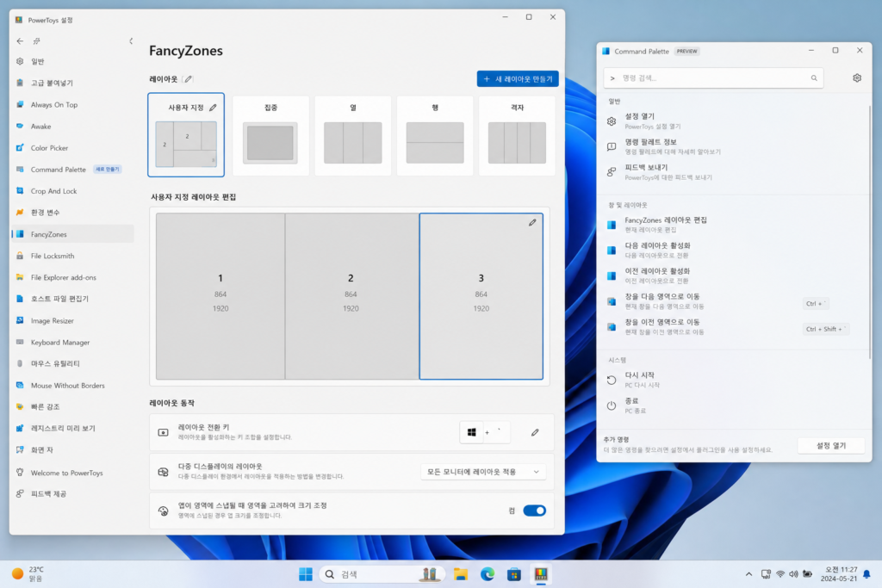Open the Awake module page
Viewport: 882px width, 588px height.
coord(72,126)
